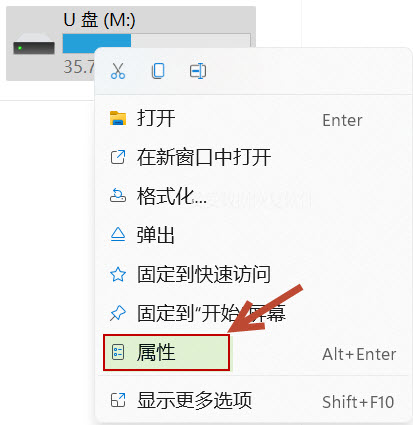
Task: Click the star icon for 固定到快速访问
Action: click(x=118, y=274)
